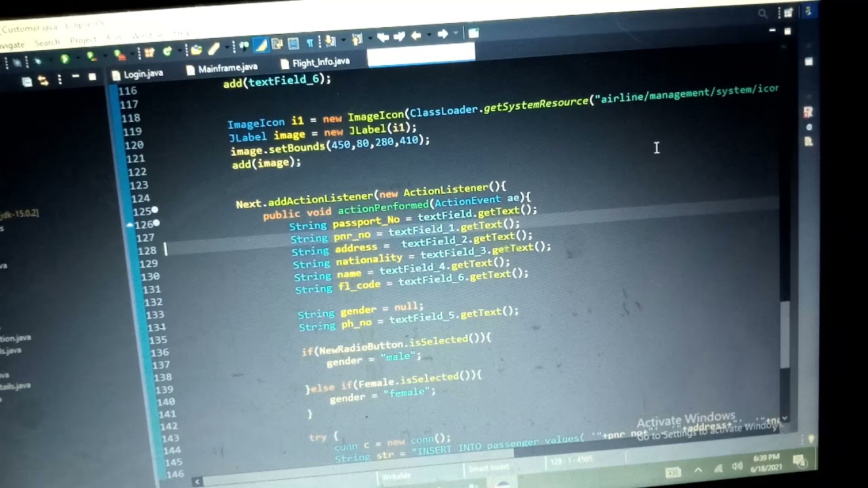This screenshot has width=868, height=488.
Task: Click the Forward navigation arrow
Action: coord(442,34)
